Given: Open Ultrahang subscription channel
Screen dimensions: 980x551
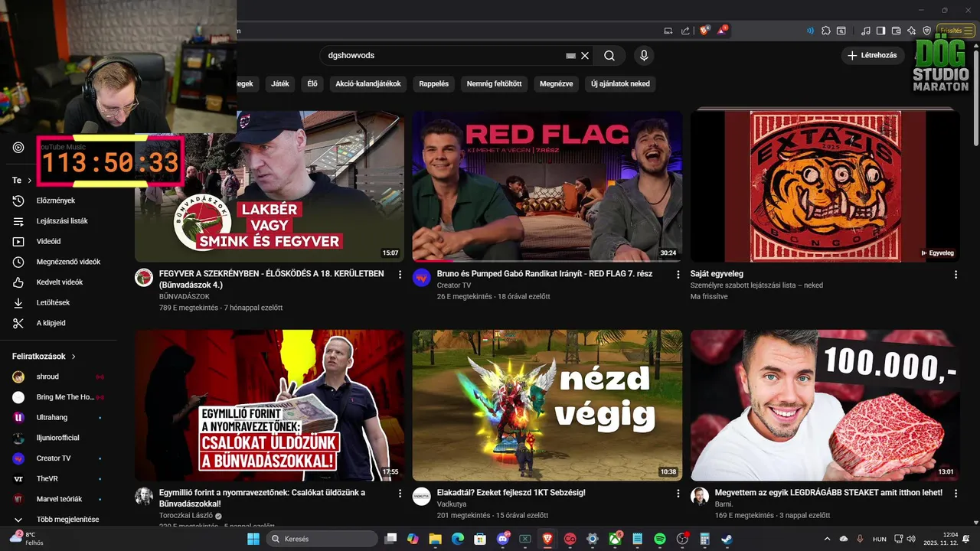Looking at the screenshot, I should click(x=57, y=417).
